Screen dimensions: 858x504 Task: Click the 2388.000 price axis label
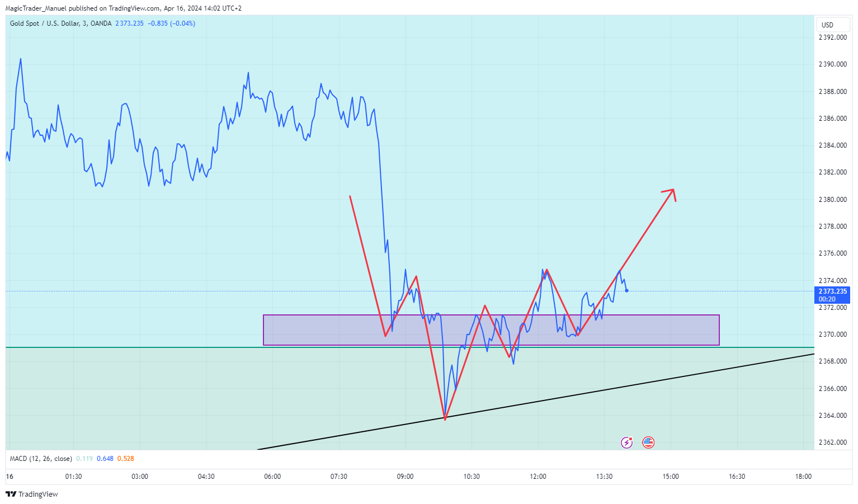(x=833, y=92)
